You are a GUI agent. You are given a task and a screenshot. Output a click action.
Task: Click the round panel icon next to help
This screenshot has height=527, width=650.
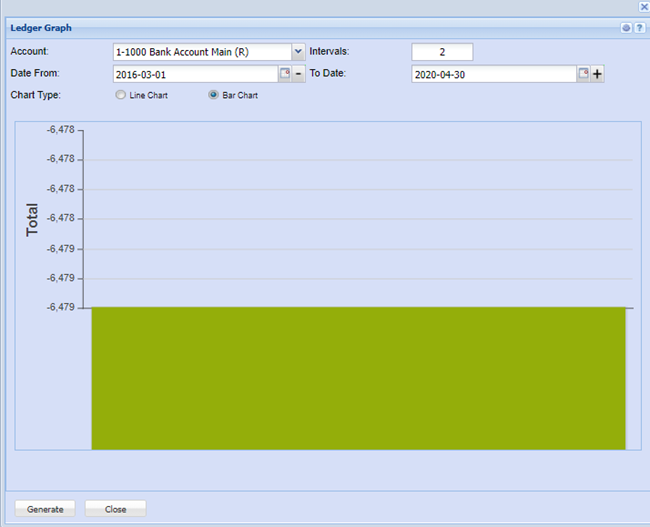(626, 28)
